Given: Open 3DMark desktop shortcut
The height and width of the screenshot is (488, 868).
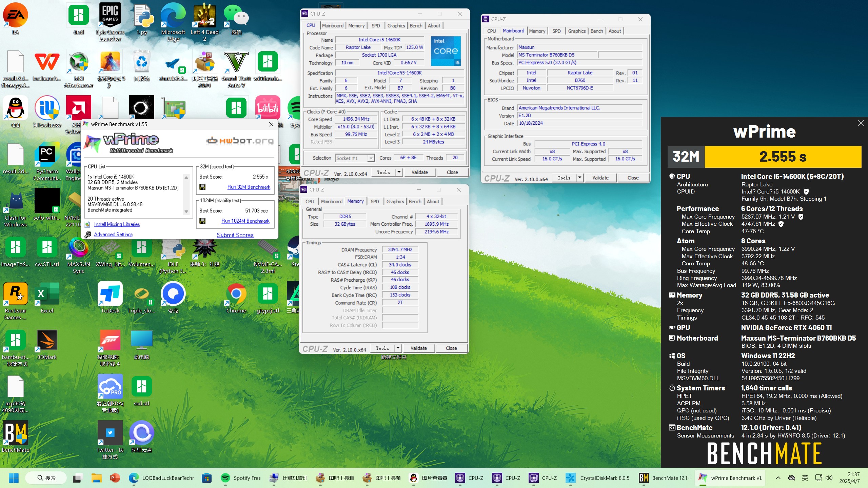Looking at the screenshot, I should (47, 344).
